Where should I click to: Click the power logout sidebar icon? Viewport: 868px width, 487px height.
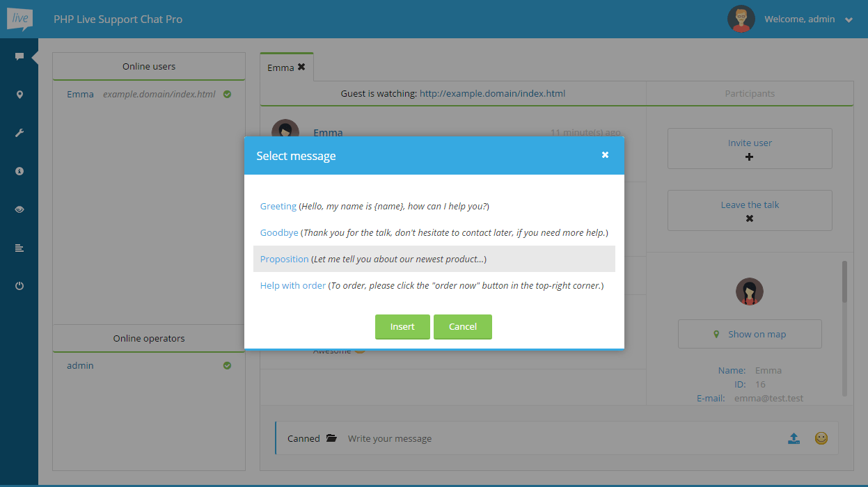click(x=19, y=286)
